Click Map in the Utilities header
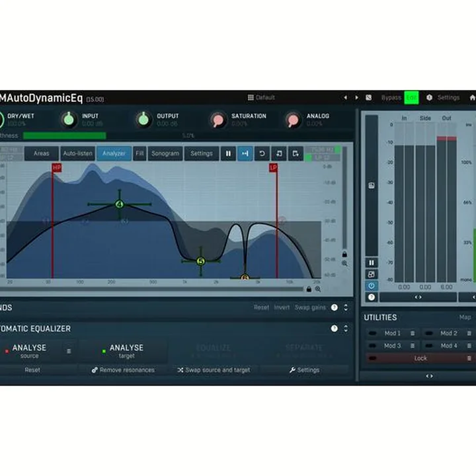476x476 pixels. (465, 317)
